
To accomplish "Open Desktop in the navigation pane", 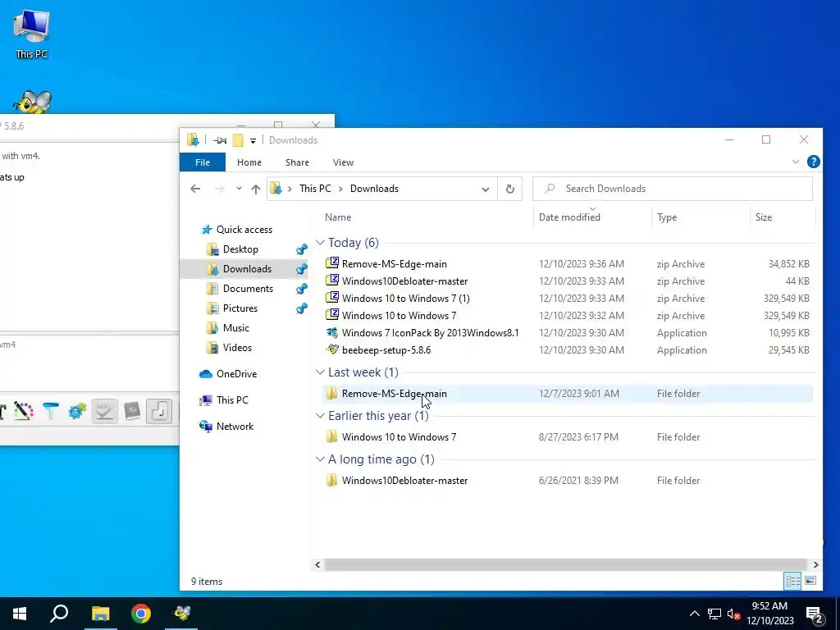I will click(240, 249).
